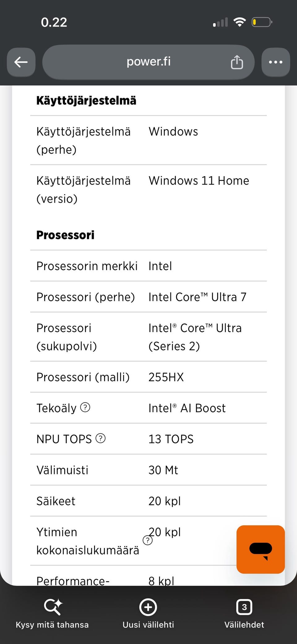
Task: Open the three-dot browser menu
Action: pos(276,62)
